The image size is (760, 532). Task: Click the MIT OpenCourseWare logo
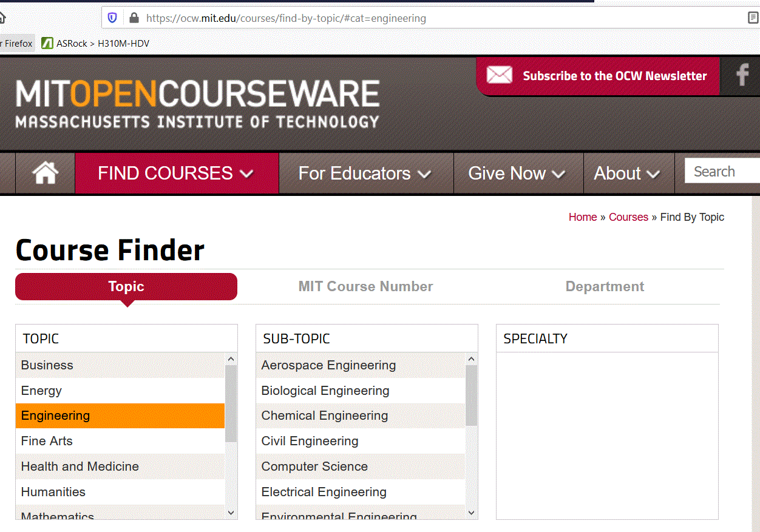[x=197, y=104]
